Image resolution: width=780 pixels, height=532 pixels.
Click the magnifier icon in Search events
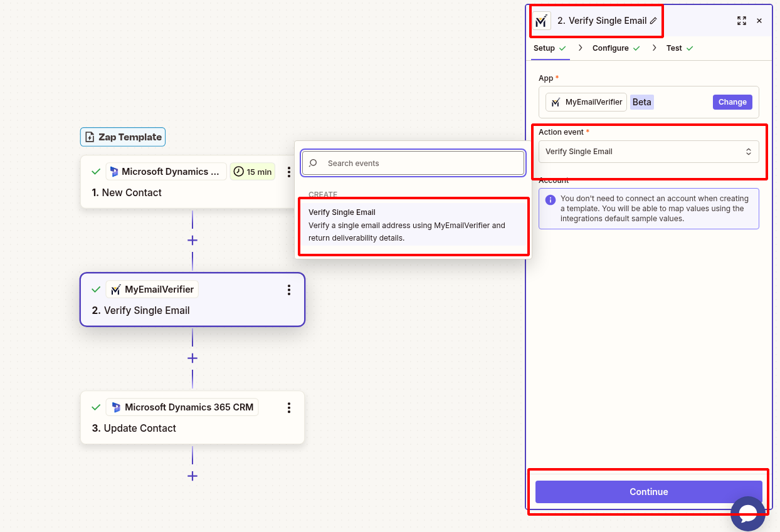coord(312,163)
